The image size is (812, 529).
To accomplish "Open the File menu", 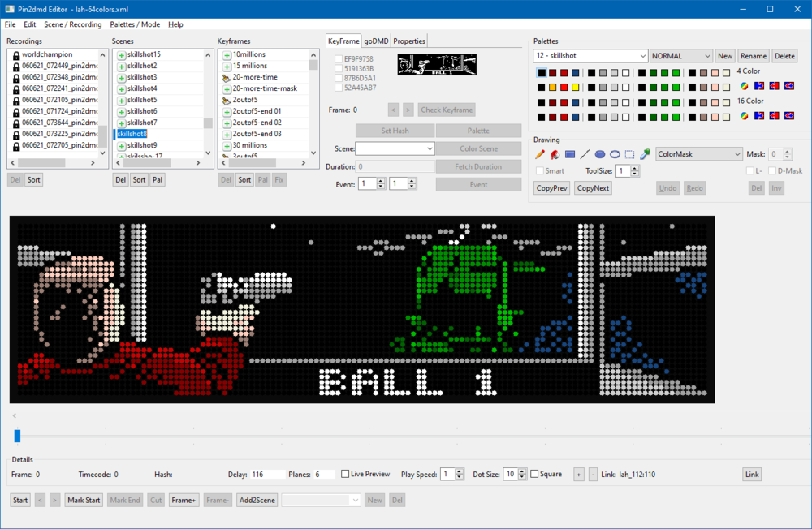I will [11, 24].
